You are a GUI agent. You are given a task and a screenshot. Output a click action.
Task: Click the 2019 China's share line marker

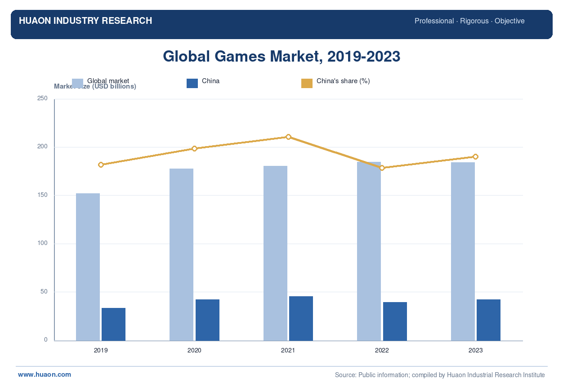[x=101, y=165]
